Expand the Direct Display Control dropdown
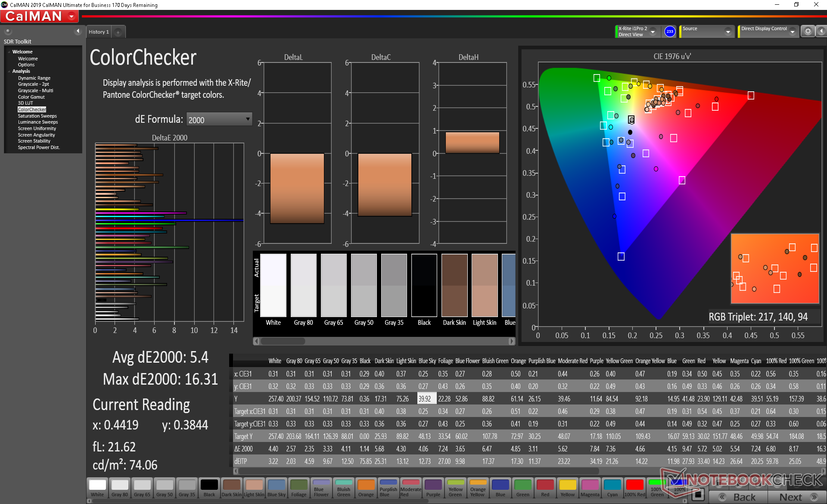 [x=792, y=31]
